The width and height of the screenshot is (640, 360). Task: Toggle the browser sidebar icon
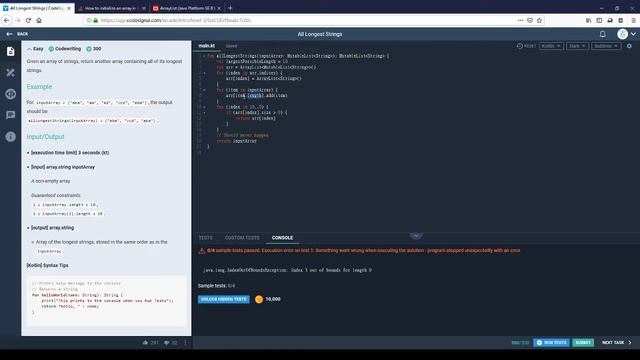599,20
